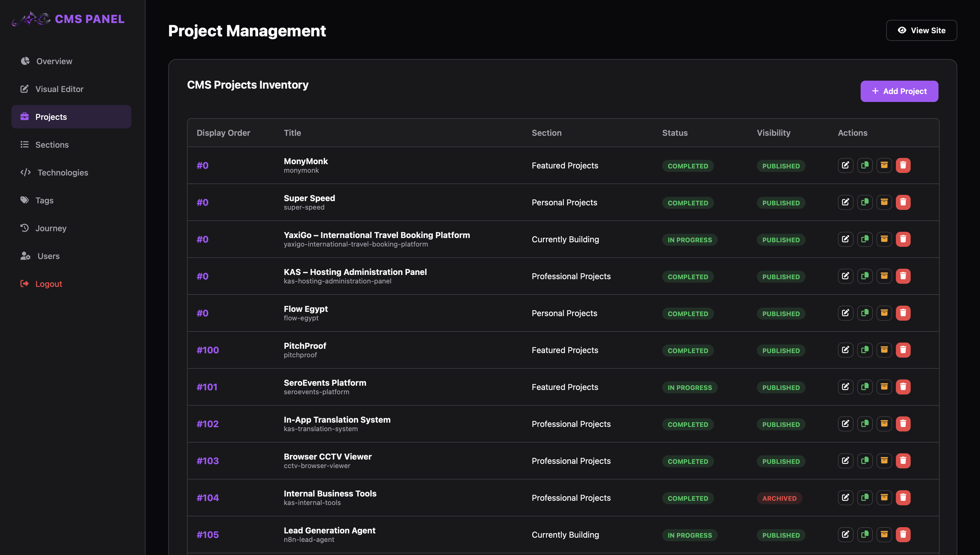Archive the Internal Business Tools project
This screenshot has width=980, height=555.
tap(884, 498)
